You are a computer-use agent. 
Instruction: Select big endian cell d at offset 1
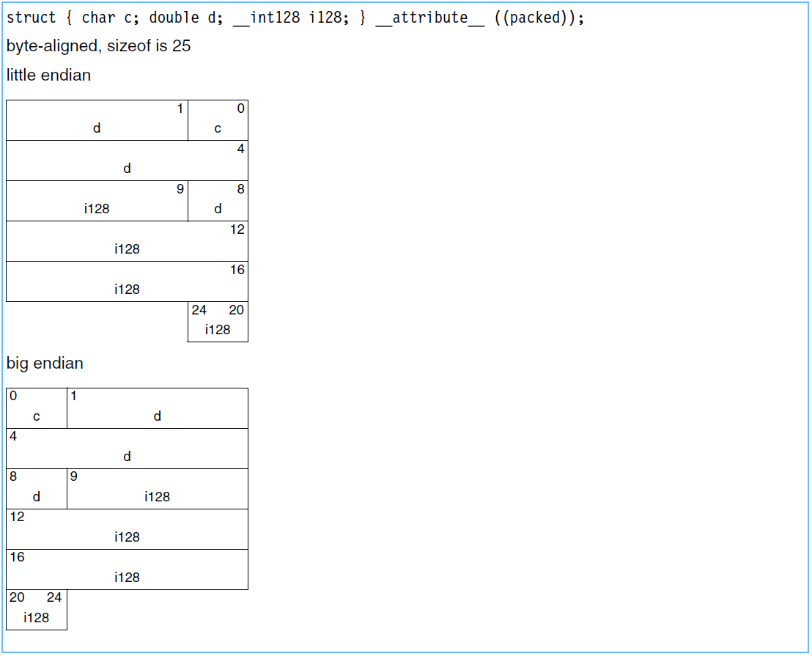click(157, 408)
